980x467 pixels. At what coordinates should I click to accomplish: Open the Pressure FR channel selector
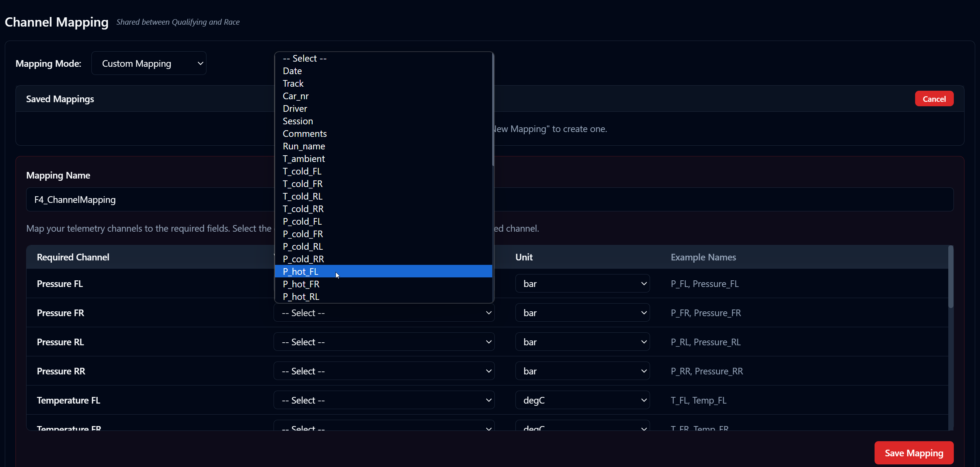(x=383, y=312)
